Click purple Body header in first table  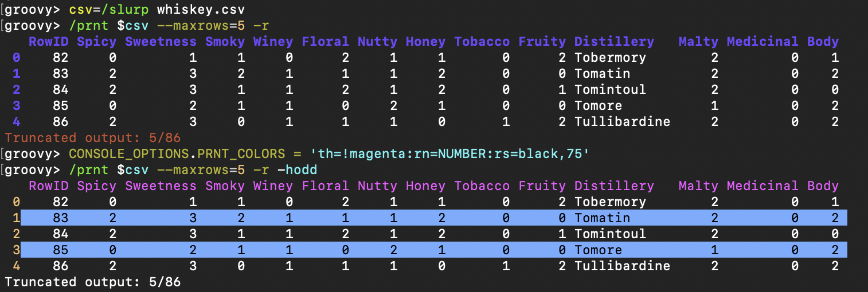(823, 42)
